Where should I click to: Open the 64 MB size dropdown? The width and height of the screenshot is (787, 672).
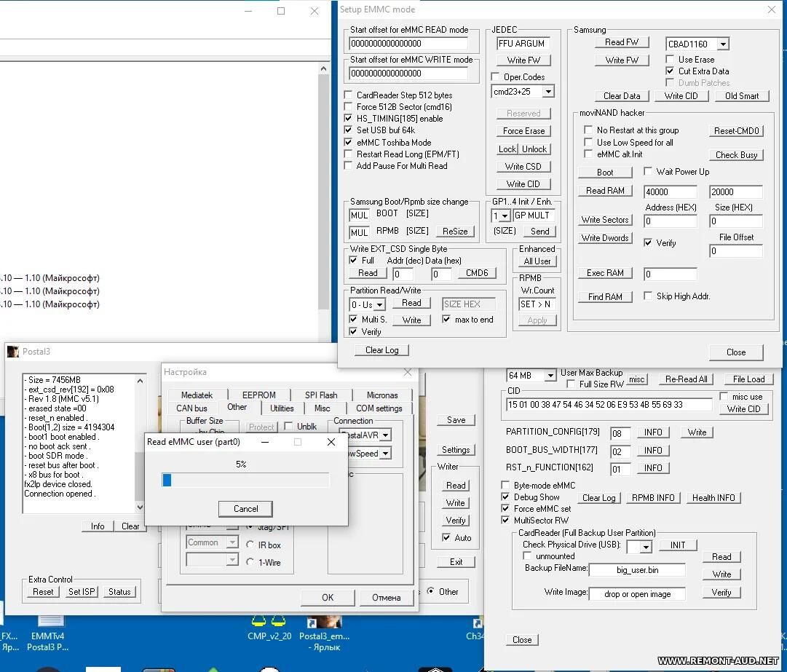(550, 376)
